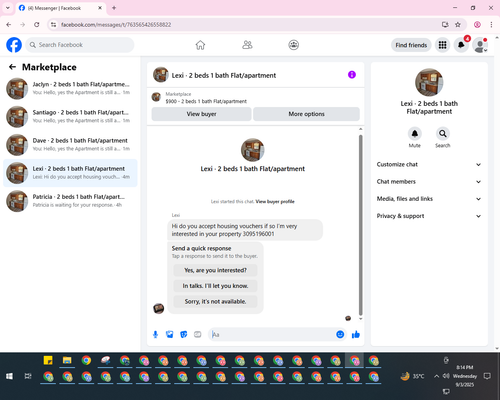Send a thumbs-up like
The height and width of the screenshot is (400, 500).
point(356,334)
